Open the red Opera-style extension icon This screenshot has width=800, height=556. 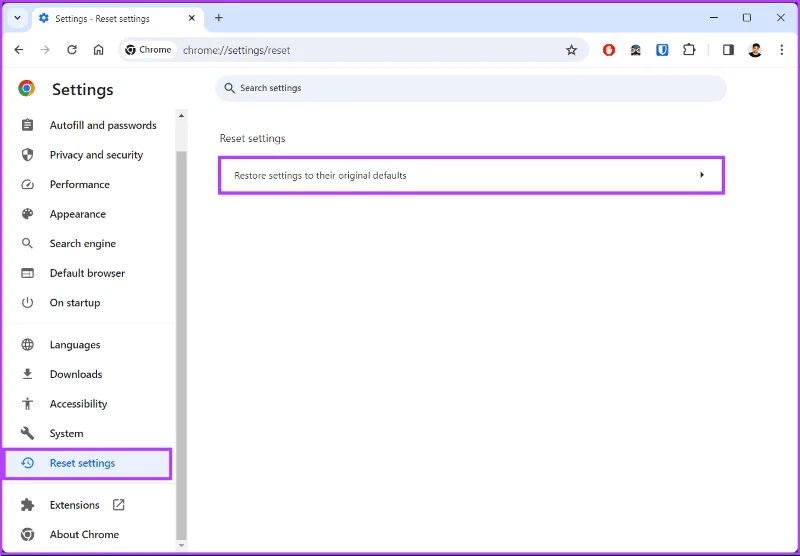tap(609, 49)
